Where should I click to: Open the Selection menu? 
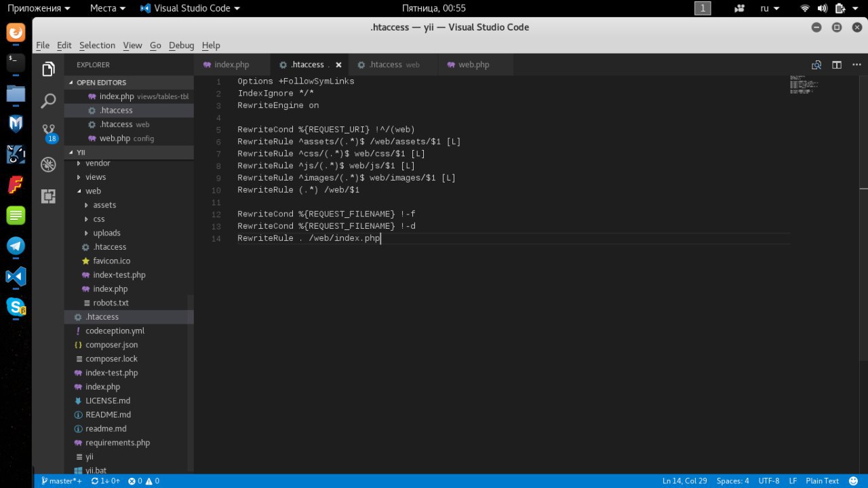click(x=97, y=45)
